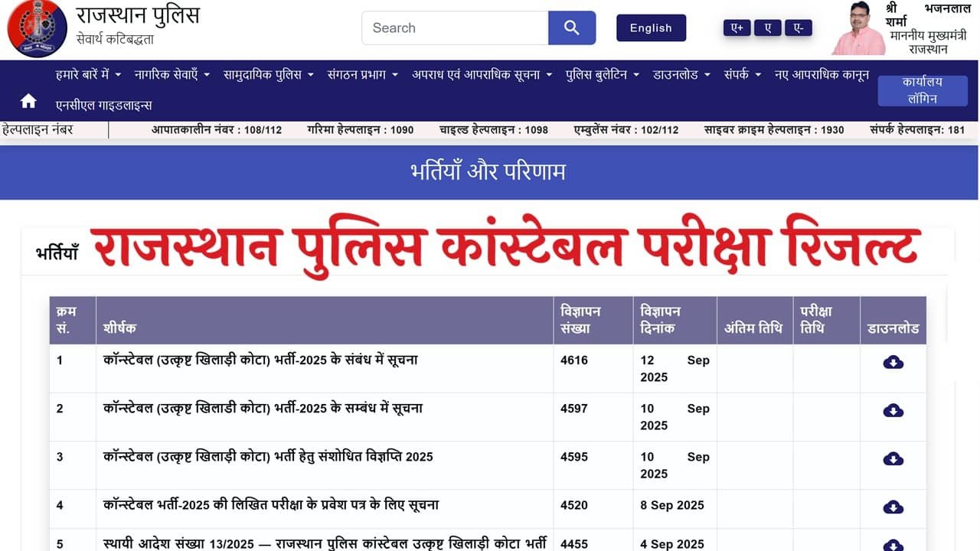The height and width of the screenshot is (551, 980).
Task: Increase font size with ए+ button
Action: 737,28
